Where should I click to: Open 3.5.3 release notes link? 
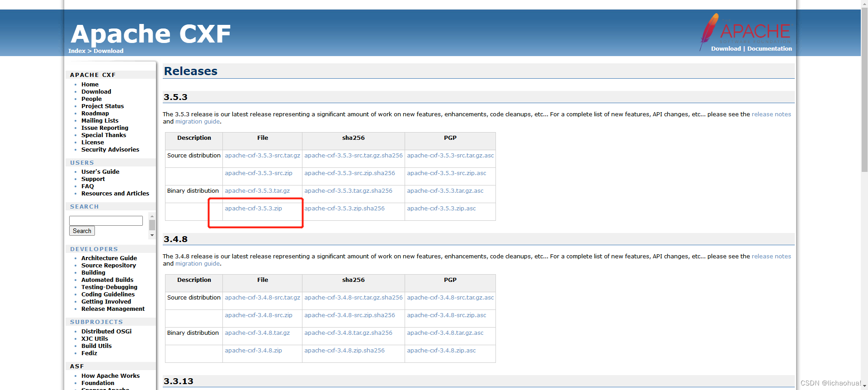771,114
